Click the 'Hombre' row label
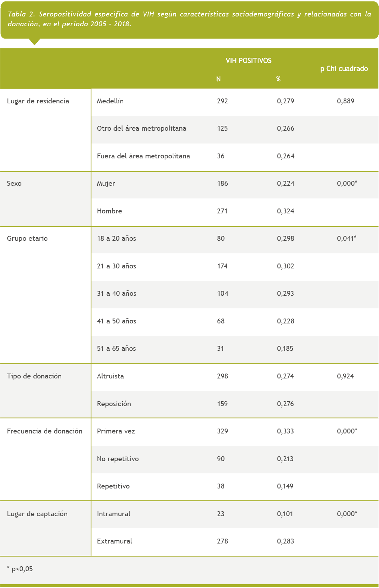Screen dimensions: 379x588 pos(109,211)
